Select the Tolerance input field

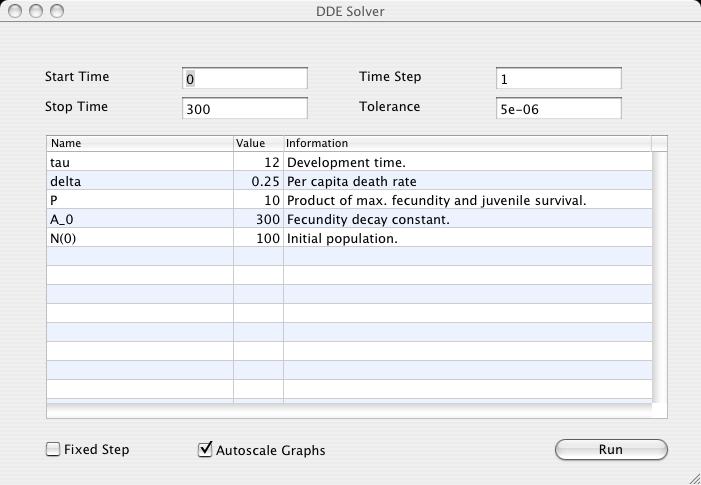pyautogui.click(x=558, y=109)
